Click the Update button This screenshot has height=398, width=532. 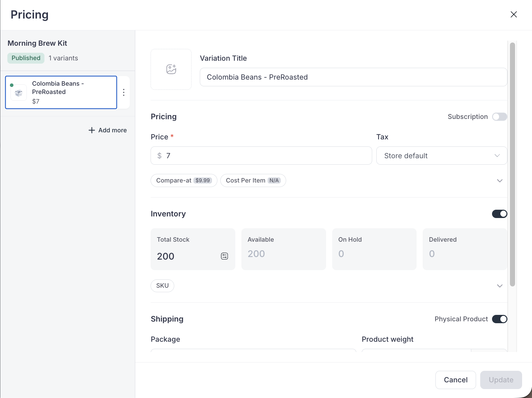click(501, 380)
